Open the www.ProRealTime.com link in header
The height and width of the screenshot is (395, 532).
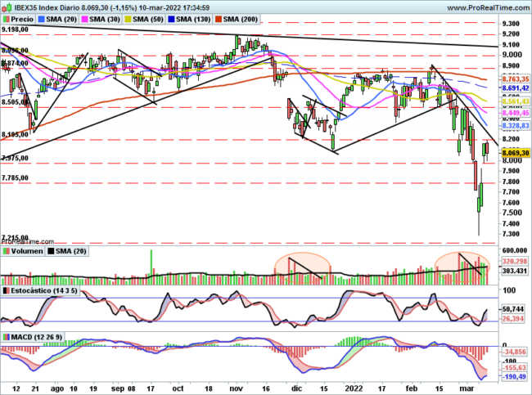[x=488, y=8]
